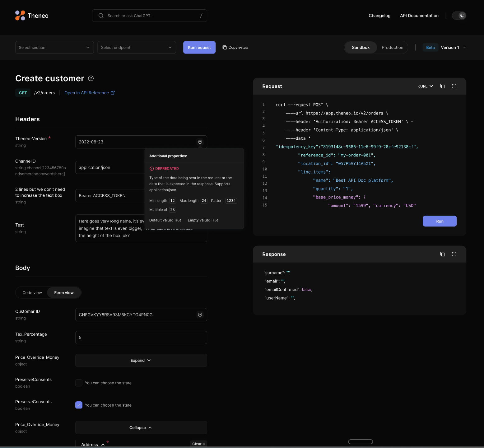Open the Version 1 dropdown
The width and height of the screenshot is (484, 448).
(x=453, y=47)
